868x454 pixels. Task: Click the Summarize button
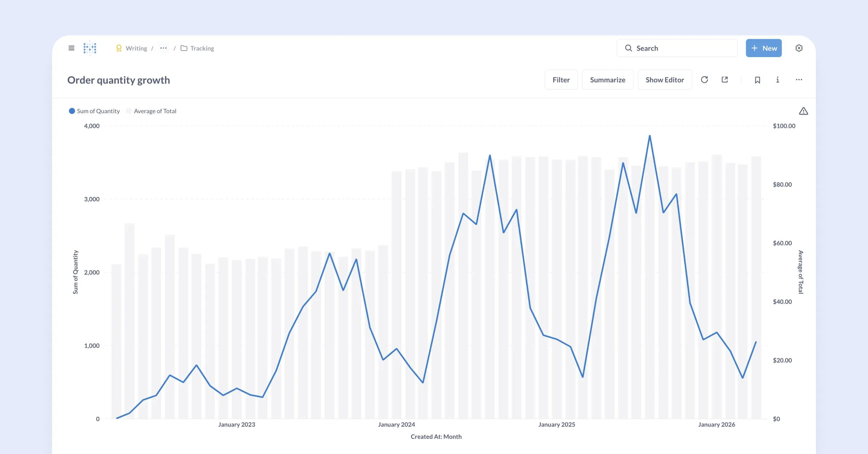[607, 80]
